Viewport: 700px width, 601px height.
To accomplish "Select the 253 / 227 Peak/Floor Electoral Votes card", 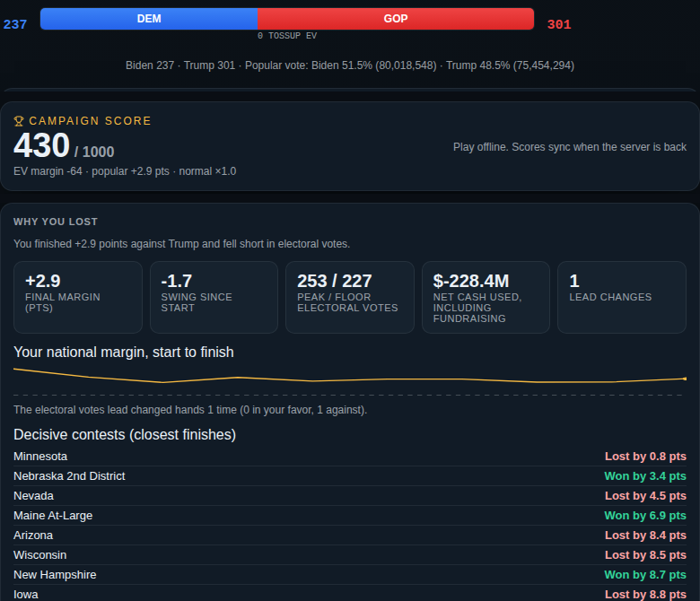I will [x=350, y=297].
